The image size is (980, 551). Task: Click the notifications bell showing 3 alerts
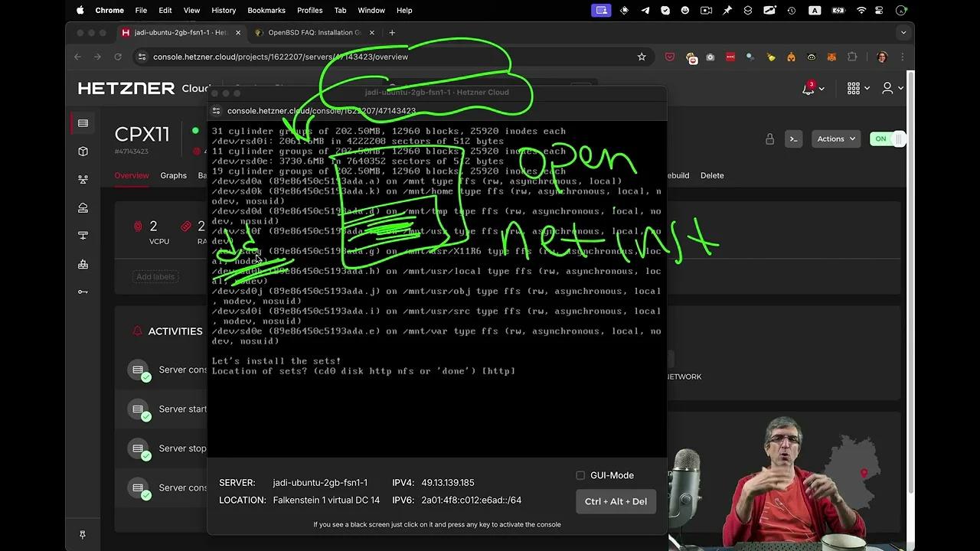pos(806,89)
